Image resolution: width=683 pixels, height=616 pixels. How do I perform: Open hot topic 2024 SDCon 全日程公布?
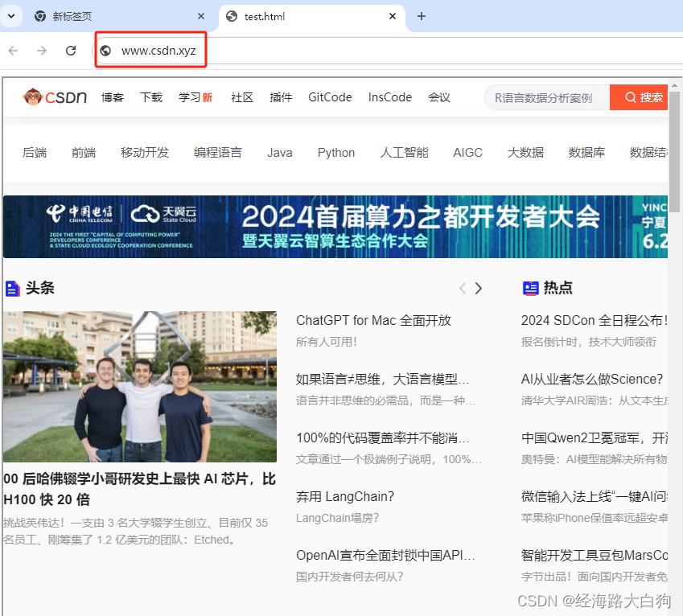(x=595, y=320)
